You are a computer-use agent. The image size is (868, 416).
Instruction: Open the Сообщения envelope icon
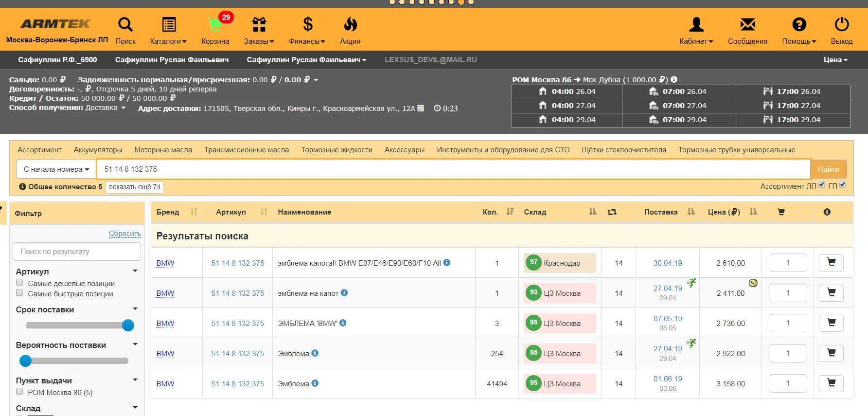[x=747, y=24]
